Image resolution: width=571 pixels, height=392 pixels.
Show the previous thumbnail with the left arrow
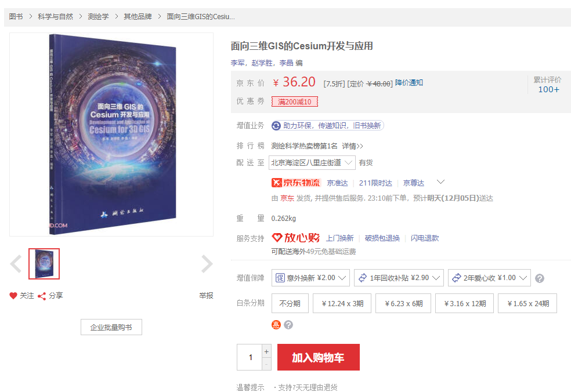tap(16, 264)
